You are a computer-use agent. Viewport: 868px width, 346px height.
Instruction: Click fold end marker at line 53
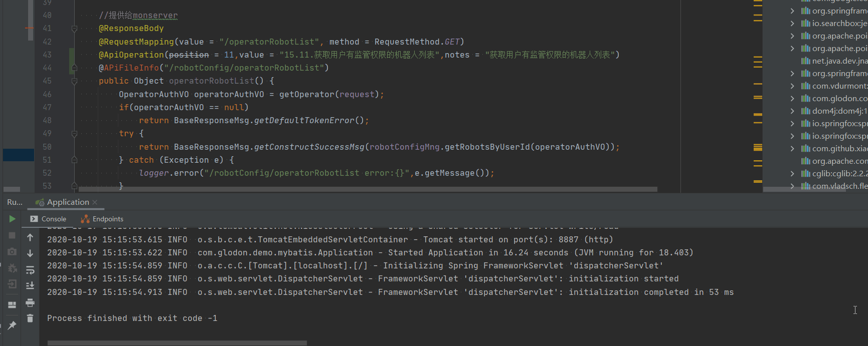74,186
